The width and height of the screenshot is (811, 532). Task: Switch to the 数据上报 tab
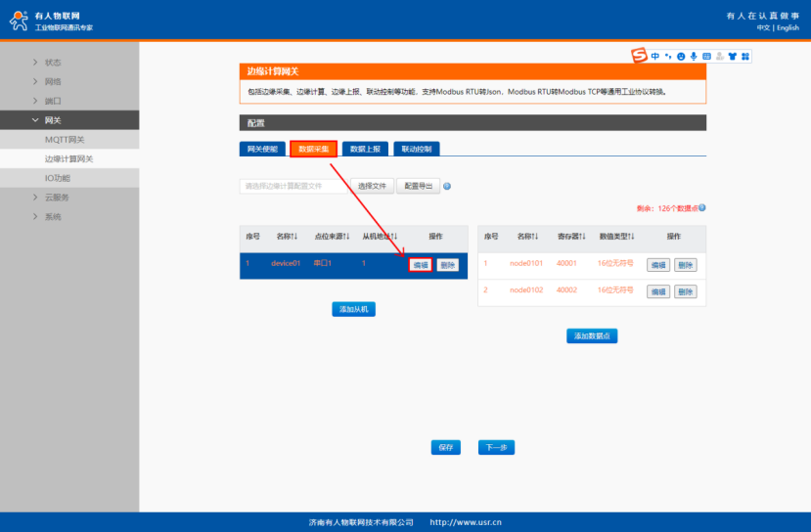pyautogui.click(x=365, y=150)
